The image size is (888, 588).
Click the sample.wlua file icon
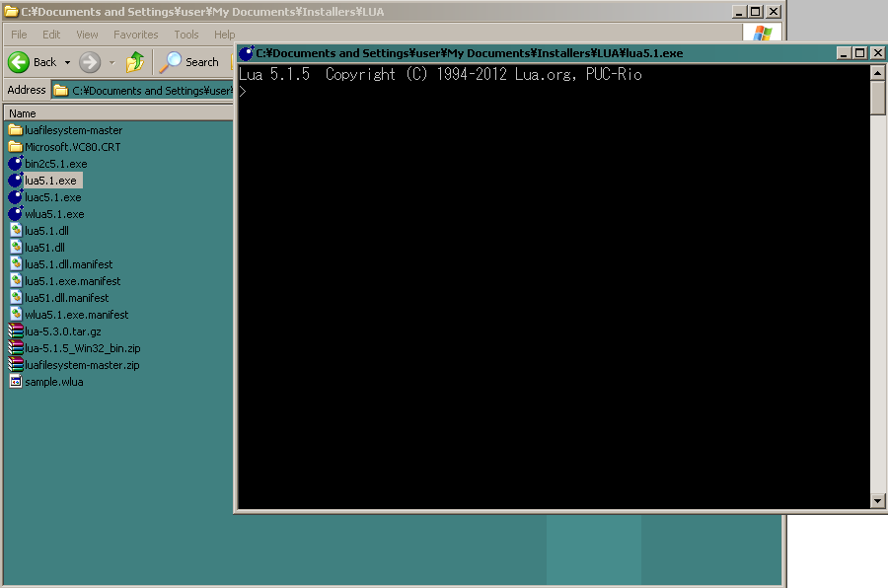coord(16,382)
